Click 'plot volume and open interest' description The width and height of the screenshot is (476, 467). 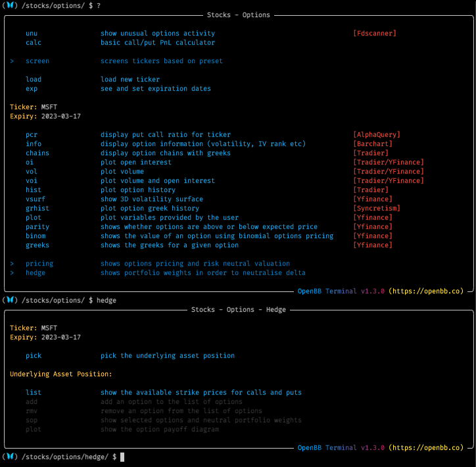click(158, 181)
